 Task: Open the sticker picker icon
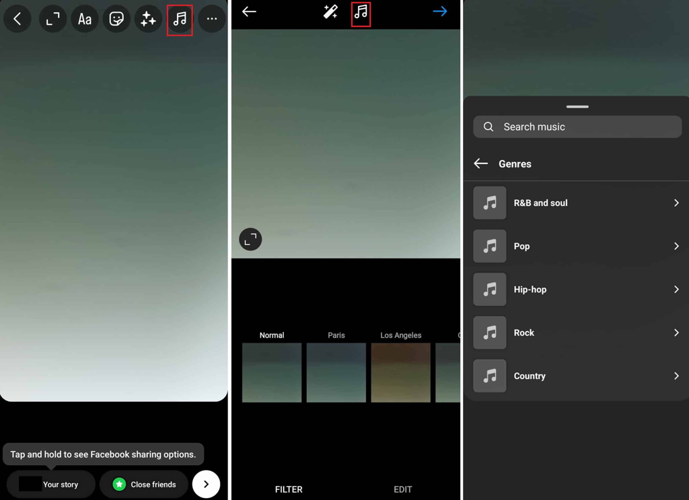117,19
